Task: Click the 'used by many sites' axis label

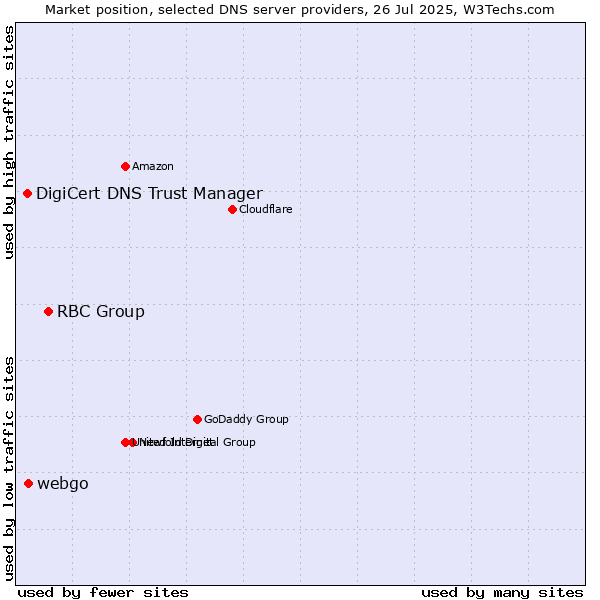Action: (x=502, y=593)
